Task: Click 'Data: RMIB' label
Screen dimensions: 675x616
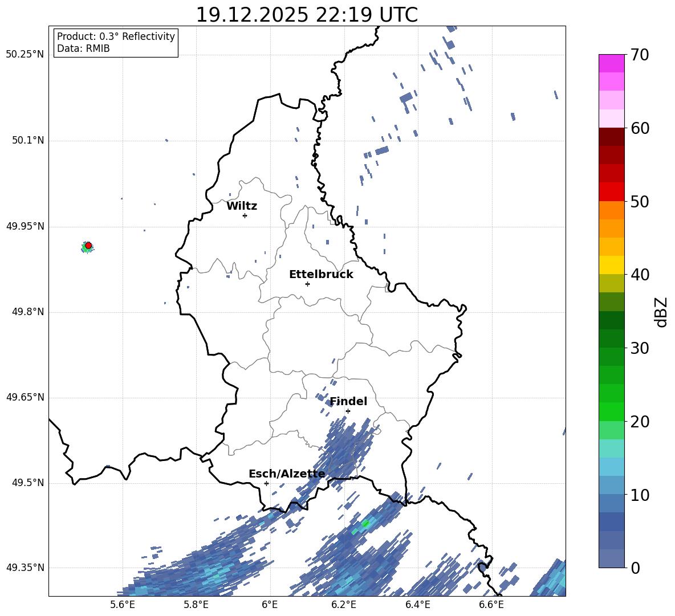Action: (83, 48)
